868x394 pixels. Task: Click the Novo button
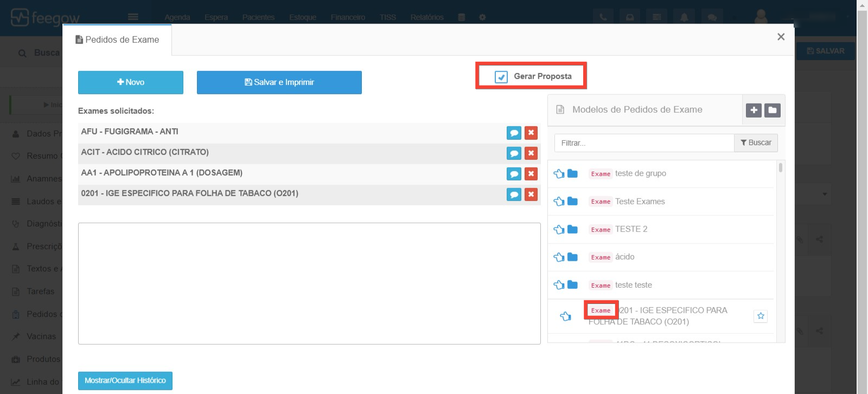click(x=131, y=82)
